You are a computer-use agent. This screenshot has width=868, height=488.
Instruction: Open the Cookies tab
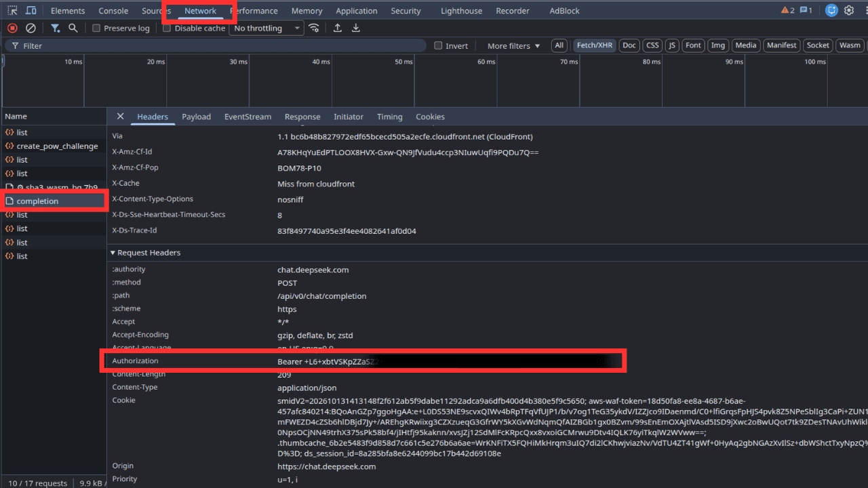[430, 117]
